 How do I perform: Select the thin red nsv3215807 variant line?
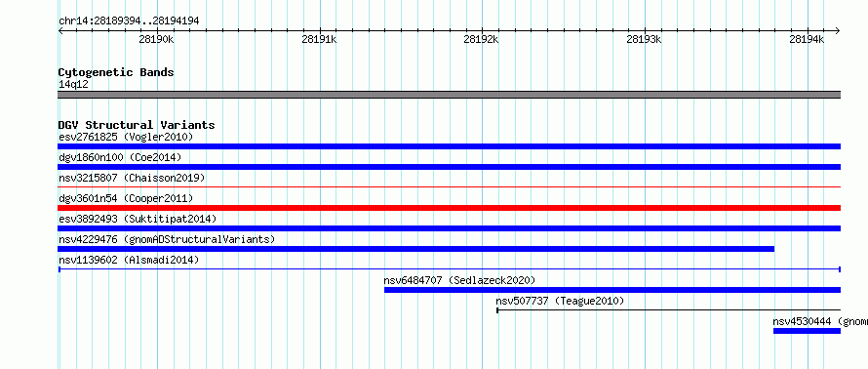coord(449,187)
